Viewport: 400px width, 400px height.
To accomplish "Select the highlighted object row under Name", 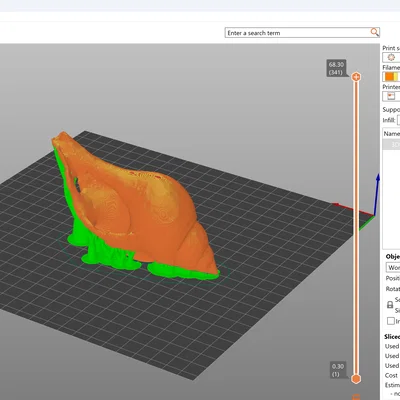I will (391, 144).
